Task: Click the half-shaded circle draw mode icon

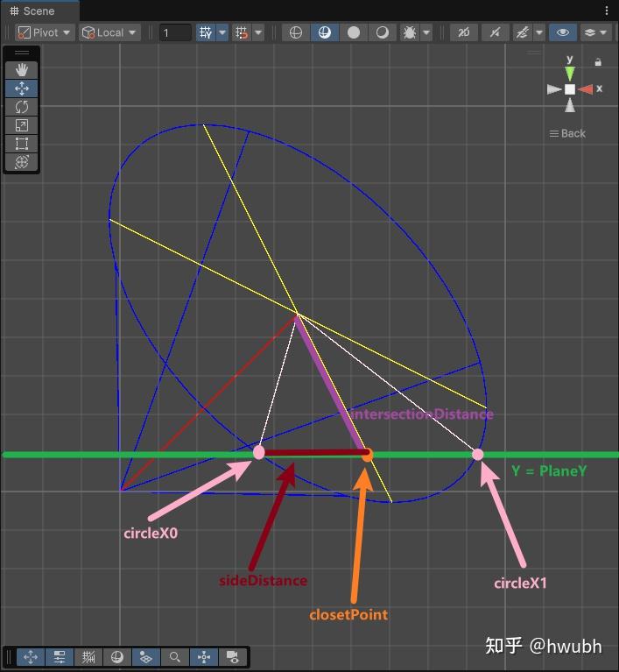Action: [382, 32]
